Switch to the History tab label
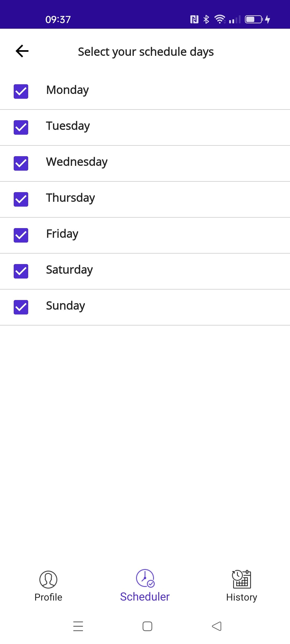This screenshot has width=290, height=644. pyautogui.click(x=242, y=597)
